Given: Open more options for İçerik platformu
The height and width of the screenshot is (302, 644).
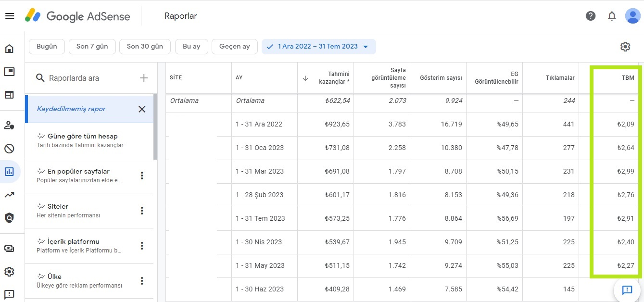Looking at the screenshot, I should (x=142, y=246).
